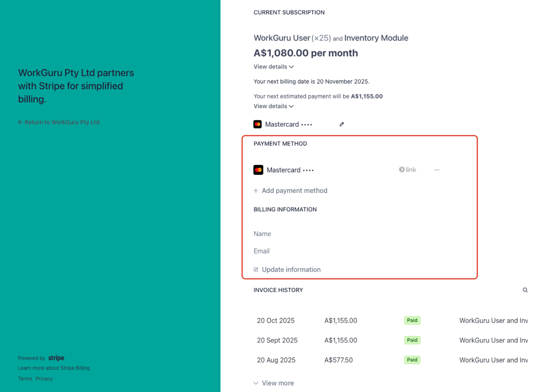Add payment method

point(290,191)
